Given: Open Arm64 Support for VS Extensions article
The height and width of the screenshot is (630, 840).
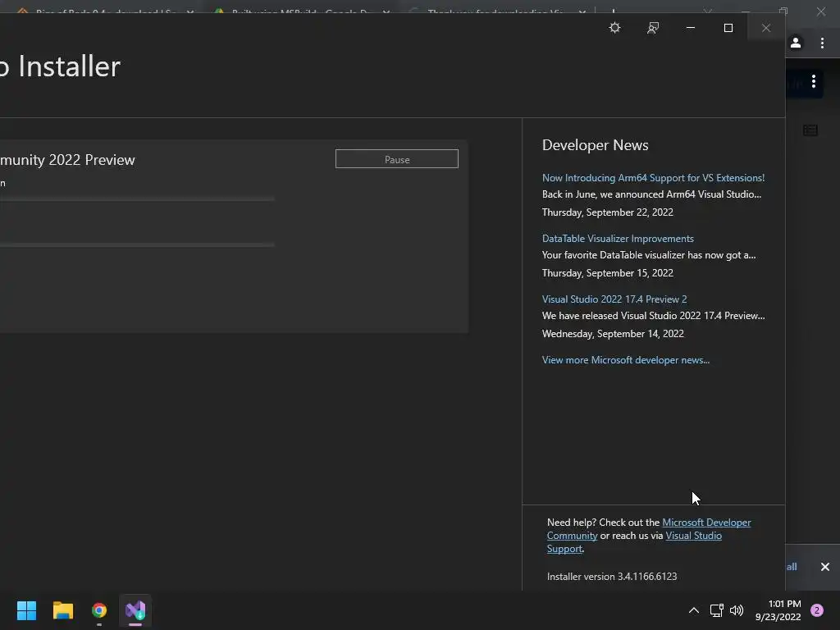Looking at the screenshot, I should (653, 178).
